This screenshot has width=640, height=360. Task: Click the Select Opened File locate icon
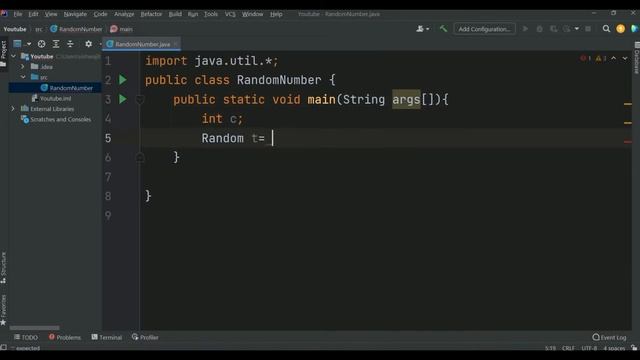pyautogui.click(x=41, y=44)
